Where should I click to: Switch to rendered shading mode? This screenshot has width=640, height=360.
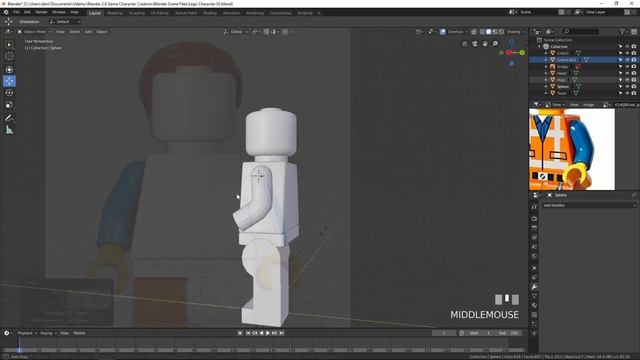[502, 32]
